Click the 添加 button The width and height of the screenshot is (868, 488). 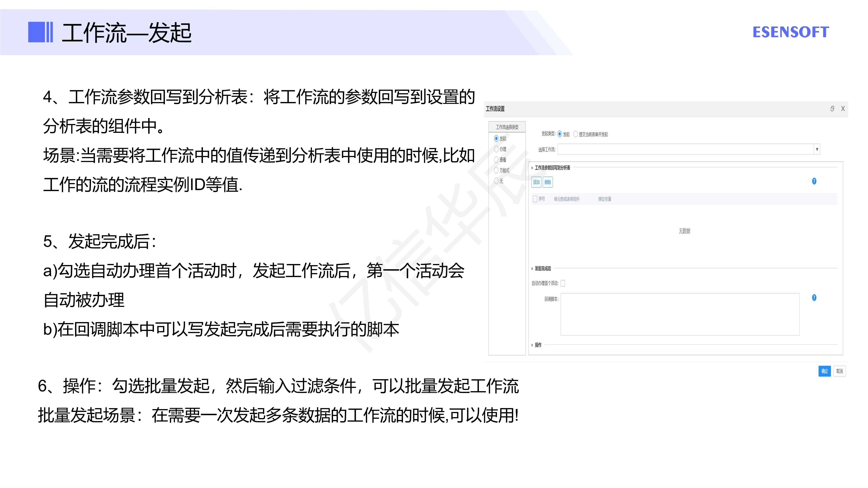[536, 182]
